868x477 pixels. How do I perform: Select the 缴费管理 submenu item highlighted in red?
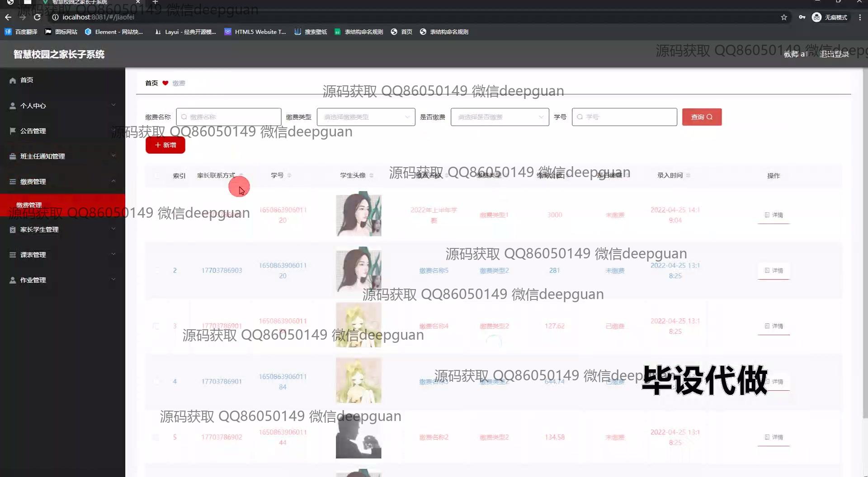pos(29,205)
